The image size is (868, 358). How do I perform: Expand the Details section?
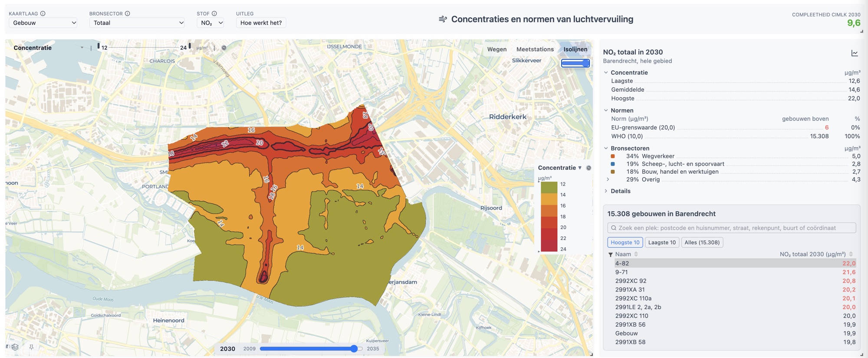[606, 191]
